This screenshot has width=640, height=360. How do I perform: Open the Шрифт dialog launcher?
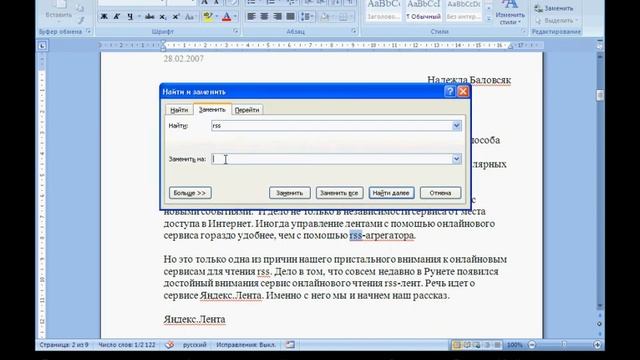click(236, 31)
